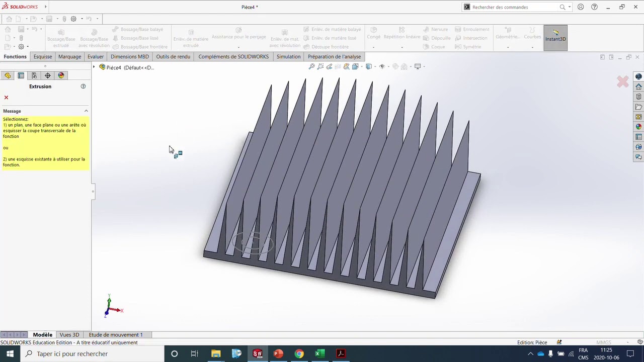Viewport: 644px width, 362px height.
Task: Click Zoom to fit icon in viewport toolbar
Action: click(311, 66)
